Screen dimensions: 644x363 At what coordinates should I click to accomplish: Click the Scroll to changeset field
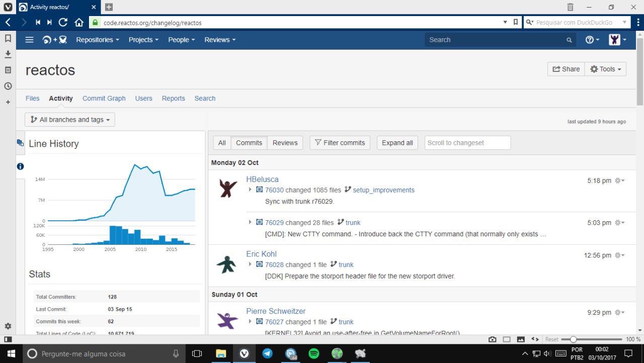(x=467, y=143)
